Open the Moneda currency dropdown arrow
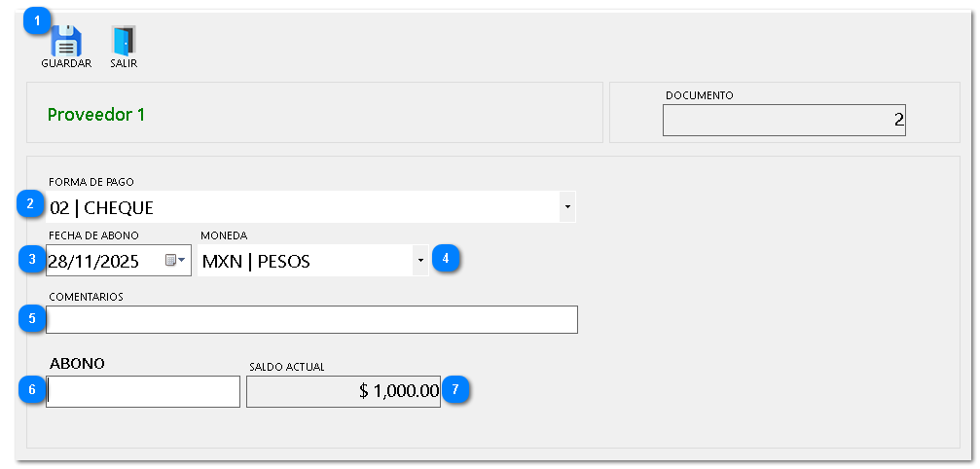This screenshot has height=469, width=980. point(420,261)
